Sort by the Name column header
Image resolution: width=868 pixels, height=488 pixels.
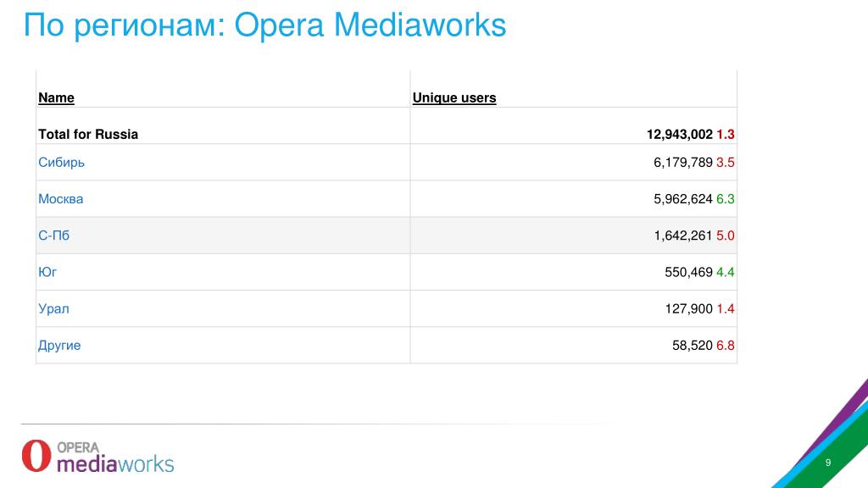pos(56,97)
